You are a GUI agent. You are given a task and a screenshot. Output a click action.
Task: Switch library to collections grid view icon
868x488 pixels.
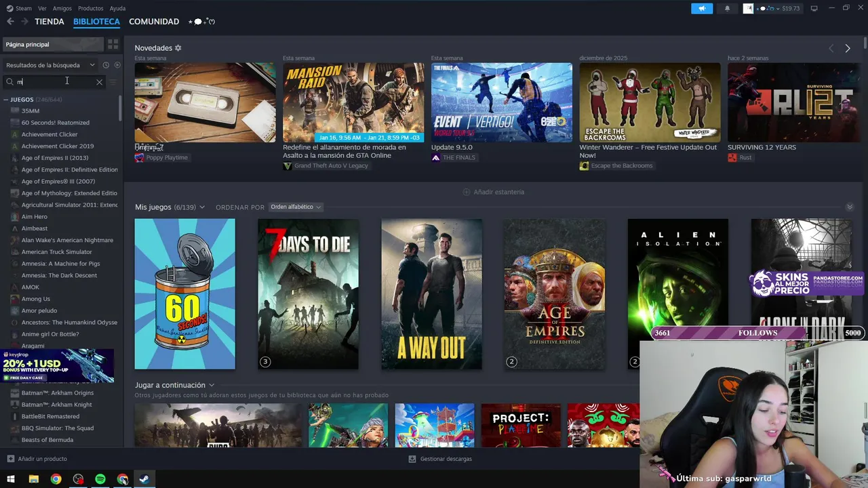113,44
